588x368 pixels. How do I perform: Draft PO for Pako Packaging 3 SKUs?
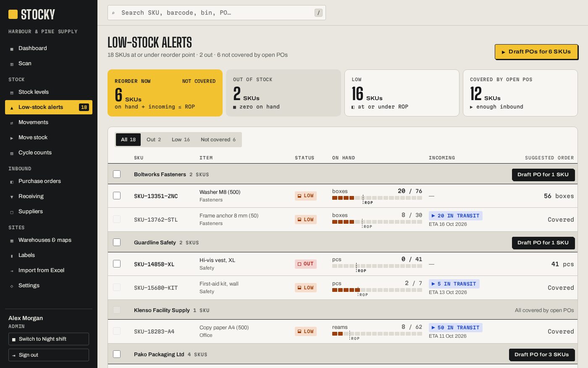pos(542,355)
